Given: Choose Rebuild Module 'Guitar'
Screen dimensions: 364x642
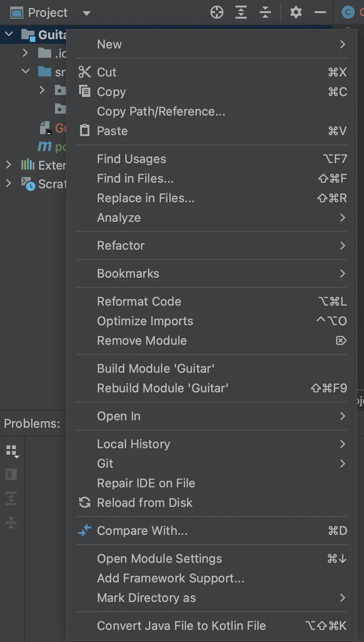Looking at the screenshot, I should coord(162,388).
